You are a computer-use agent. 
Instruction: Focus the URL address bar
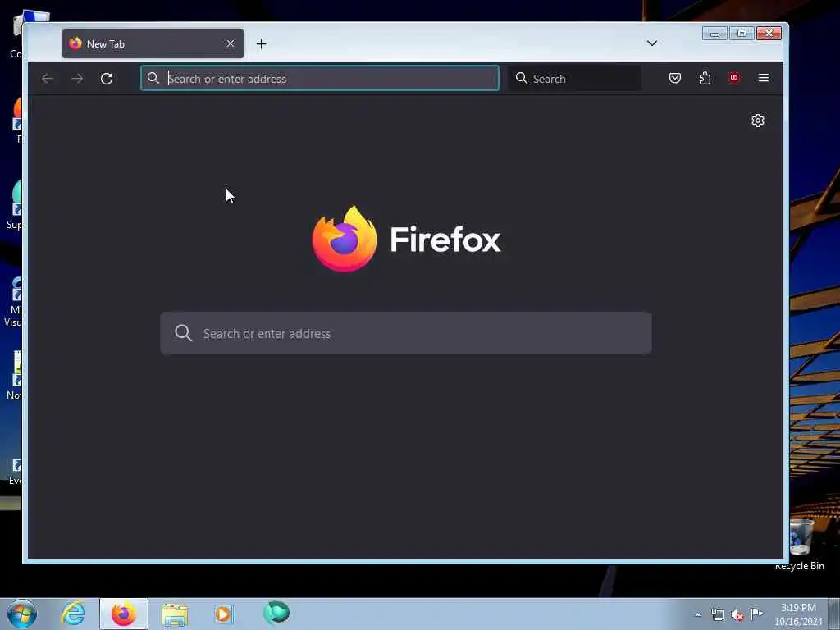pos(320,78)
